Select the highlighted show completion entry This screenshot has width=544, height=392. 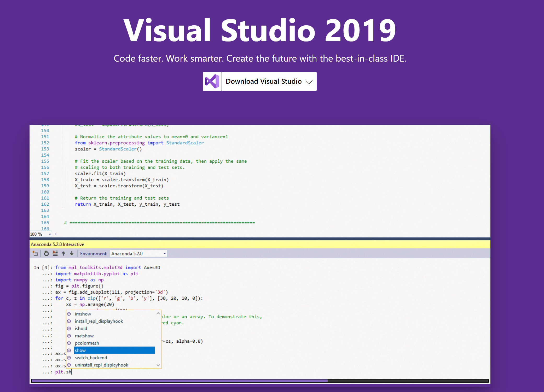(x=114, y=350)
